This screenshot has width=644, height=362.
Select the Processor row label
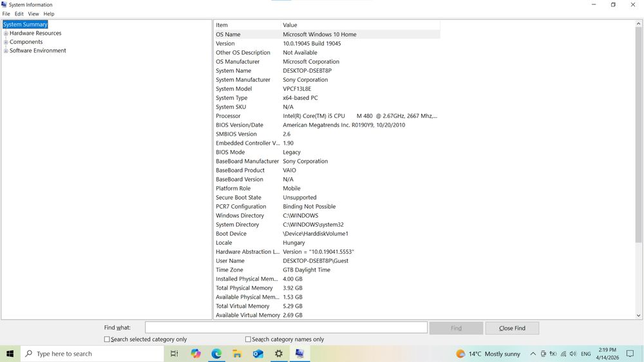pos(228,116)
